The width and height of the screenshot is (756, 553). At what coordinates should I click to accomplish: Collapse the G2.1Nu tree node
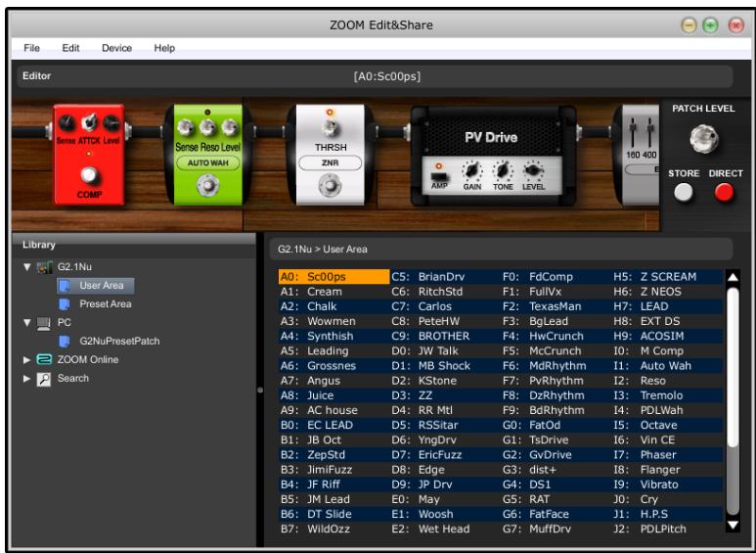pos(27,267)
